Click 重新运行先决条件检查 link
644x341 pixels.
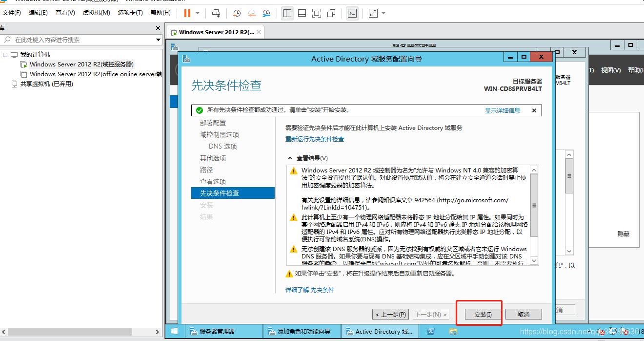point(315,139)
